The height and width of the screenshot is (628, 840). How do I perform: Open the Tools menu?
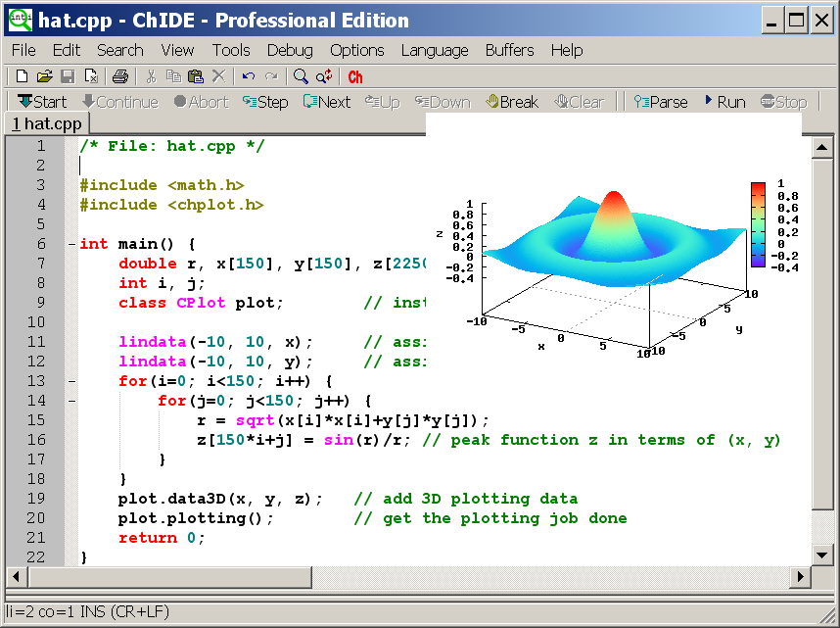pos(231,50)
